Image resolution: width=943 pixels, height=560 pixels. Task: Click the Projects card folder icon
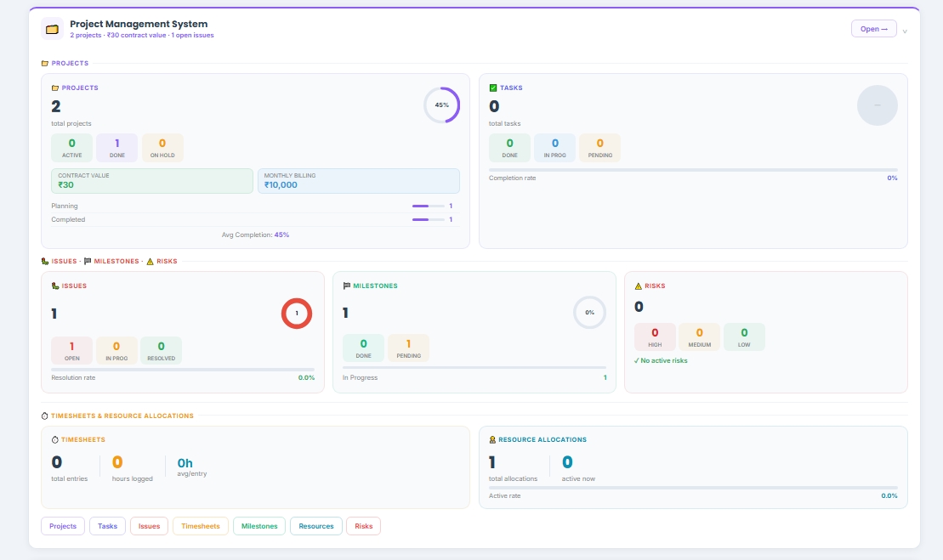tap(55, 88)
